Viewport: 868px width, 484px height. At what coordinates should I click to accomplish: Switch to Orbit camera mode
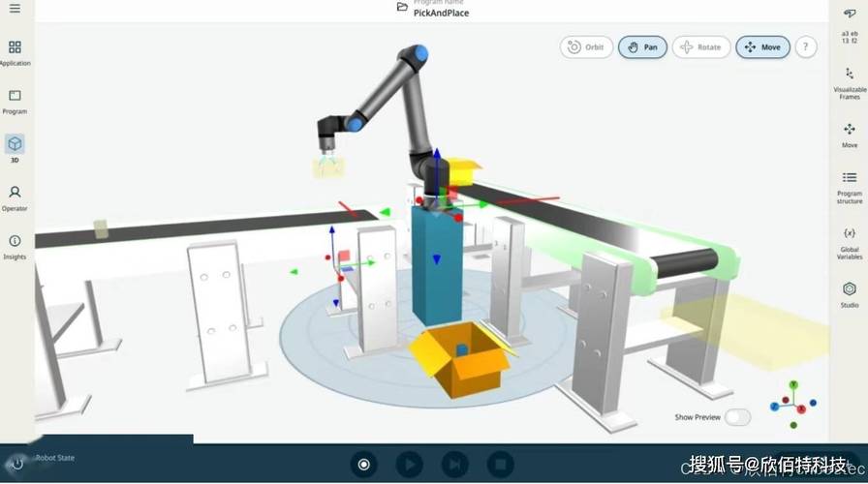(586, 47)
